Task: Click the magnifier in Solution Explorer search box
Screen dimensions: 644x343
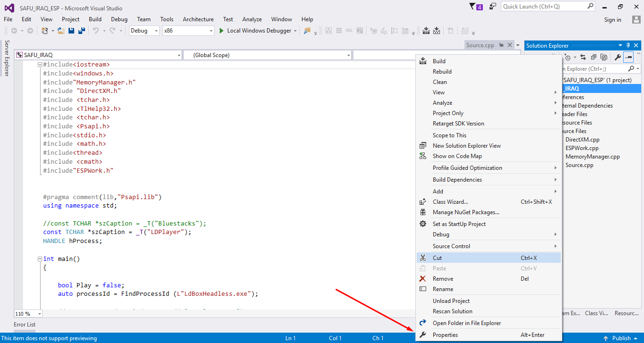Action: click(x=632, y=69)
